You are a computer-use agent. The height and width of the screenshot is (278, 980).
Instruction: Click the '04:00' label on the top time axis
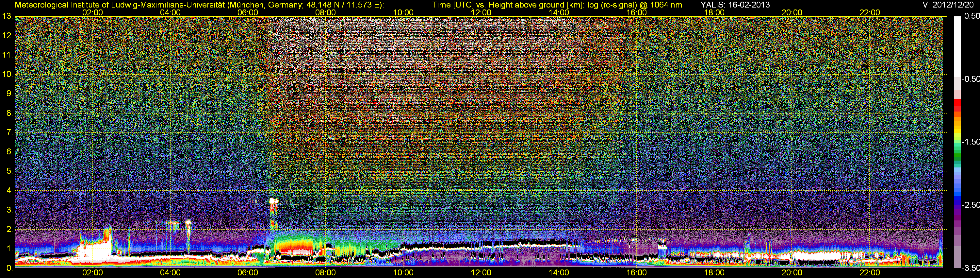(x=170, y=12)
